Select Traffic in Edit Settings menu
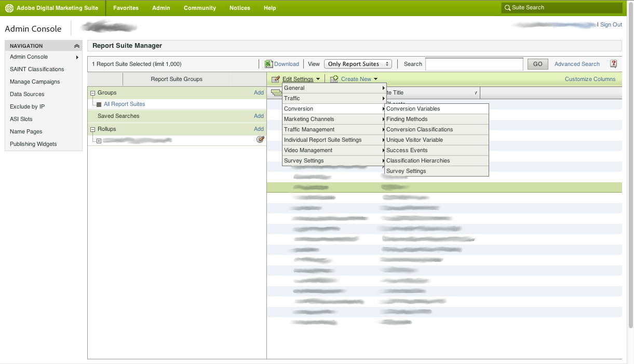This screenshot has width=634, height=364. pos(333,98)
